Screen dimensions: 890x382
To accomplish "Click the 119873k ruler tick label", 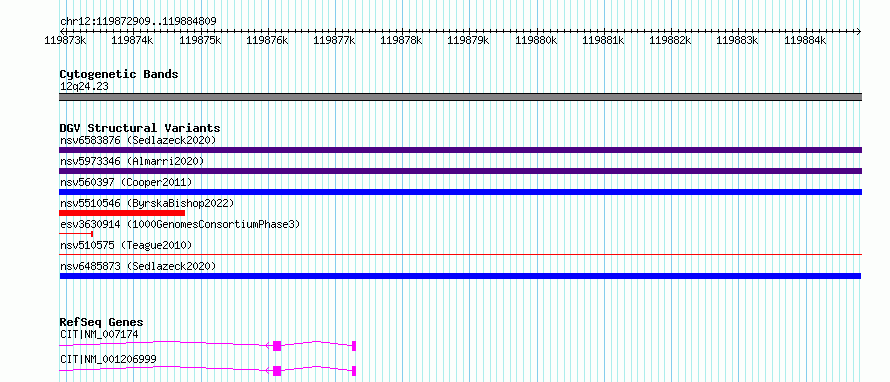I will click(x=65, y=40).
